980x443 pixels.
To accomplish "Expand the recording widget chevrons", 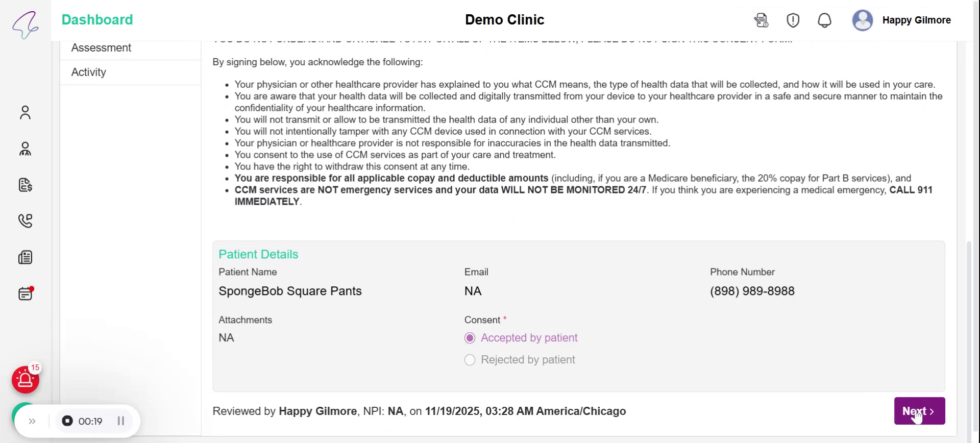I will pyautogui.click(x=32, y=421).
